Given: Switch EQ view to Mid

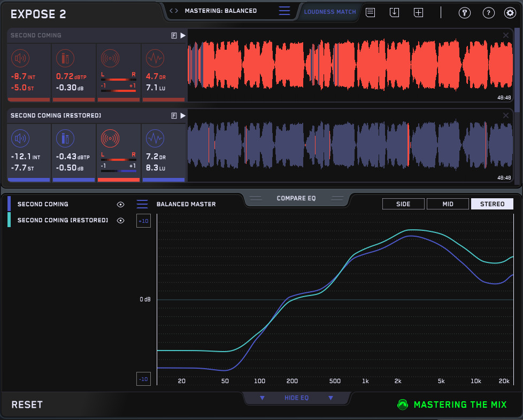Looking at the screenshot, I should tap(447, 204).
